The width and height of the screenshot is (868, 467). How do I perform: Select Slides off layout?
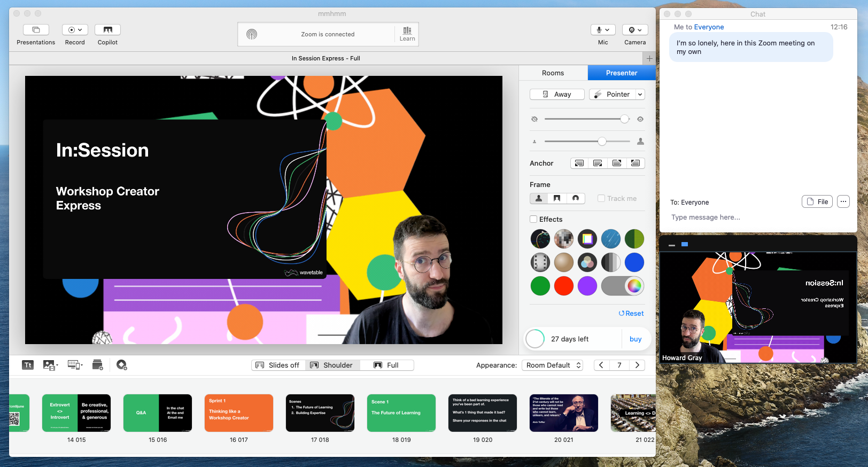click(278, 365)
